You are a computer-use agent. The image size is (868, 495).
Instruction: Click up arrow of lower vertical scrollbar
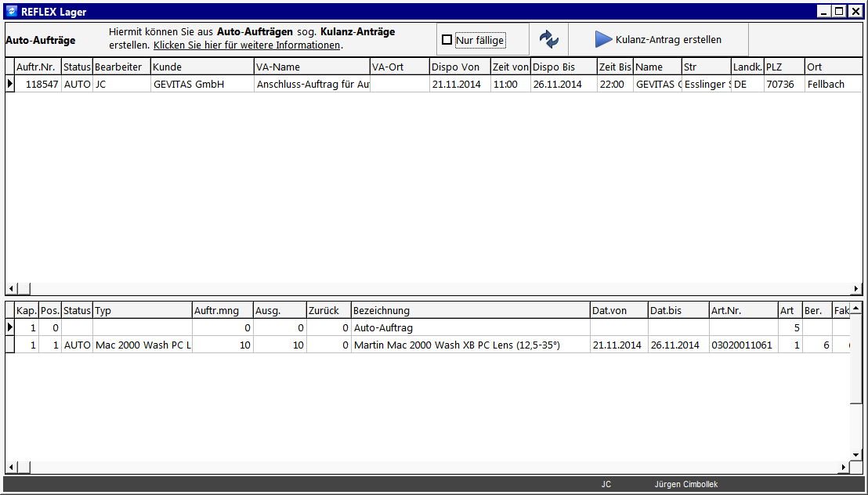tap(856, 308)
